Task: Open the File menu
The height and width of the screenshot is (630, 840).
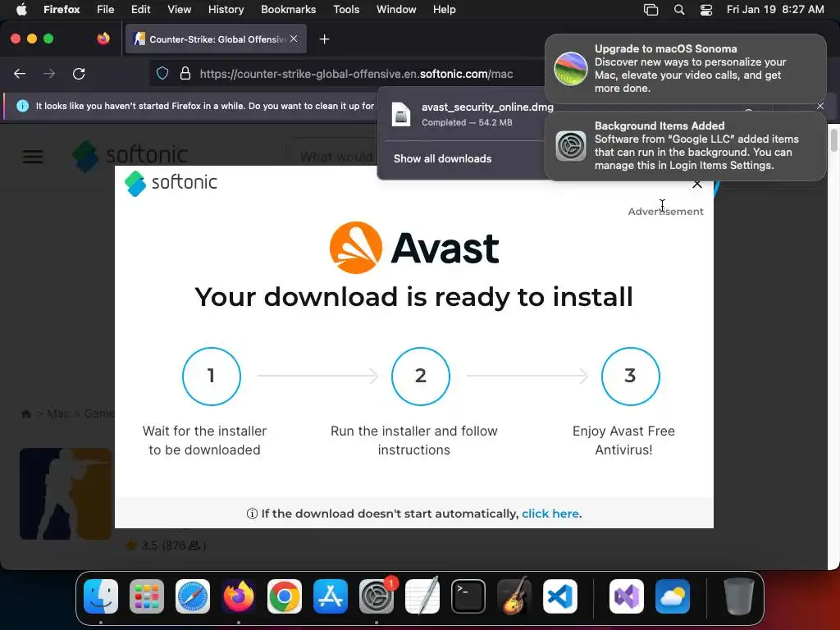Action: [106, 9]
